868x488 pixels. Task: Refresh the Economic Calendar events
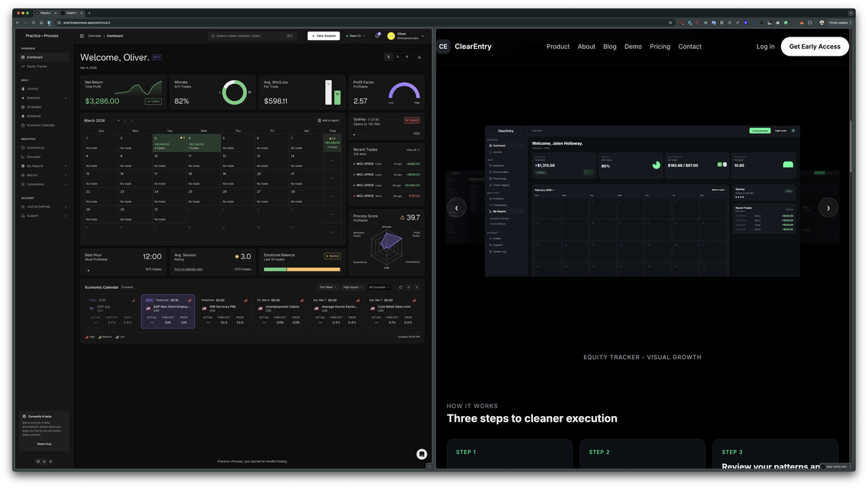(x=400, y=287)
